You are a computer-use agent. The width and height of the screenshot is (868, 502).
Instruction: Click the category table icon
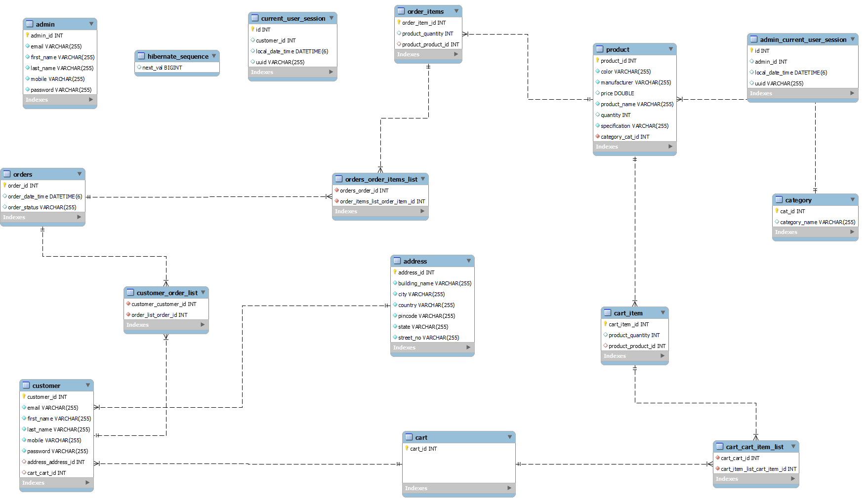click(779, 199)
